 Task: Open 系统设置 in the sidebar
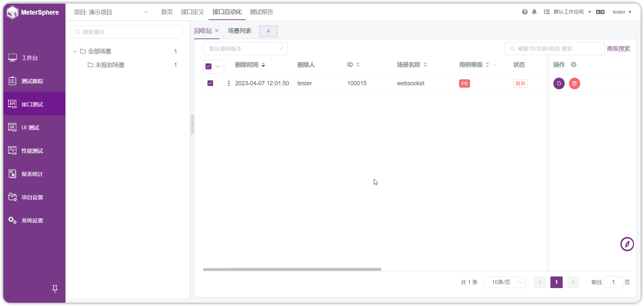(x=34, y=220)
